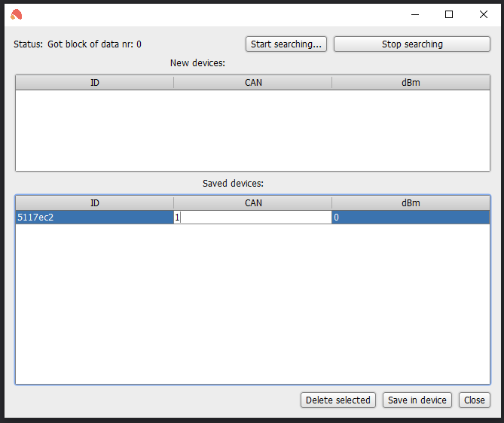The image size is (504, 423).
Task: Select the dBm cell of saved device
Action: 411,218
